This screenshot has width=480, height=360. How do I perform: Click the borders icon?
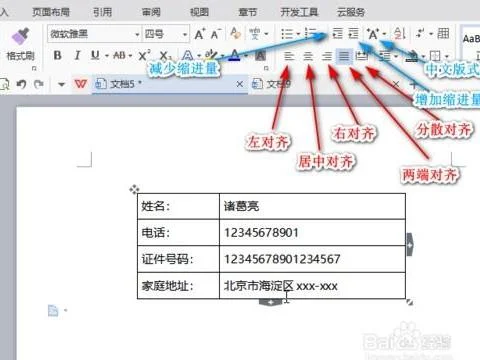435,55
